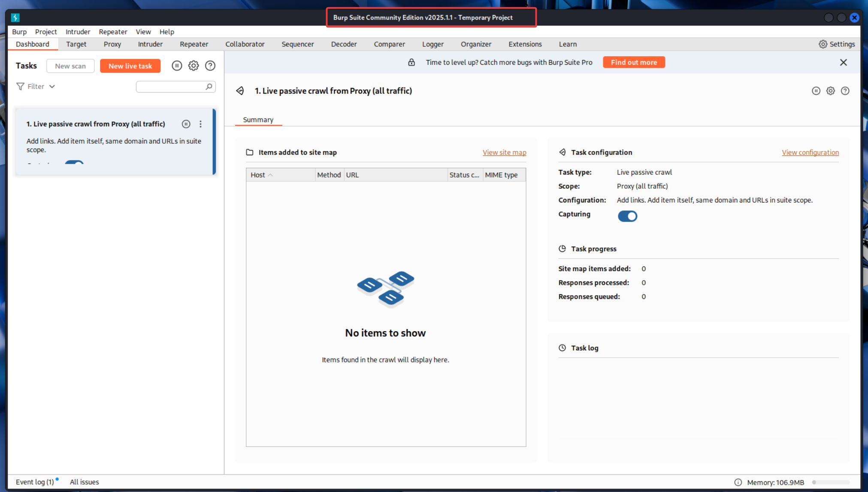The width and height of the screenshot is (868, 492).
Task: Open the Repeater menu in menu bar
Action: click(x=113, y=32)
